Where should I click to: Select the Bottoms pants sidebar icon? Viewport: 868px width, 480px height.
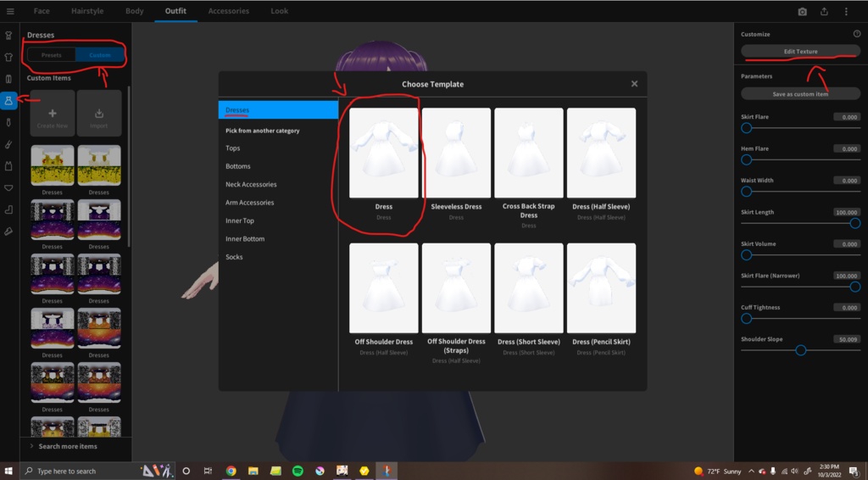click(8, 79)
